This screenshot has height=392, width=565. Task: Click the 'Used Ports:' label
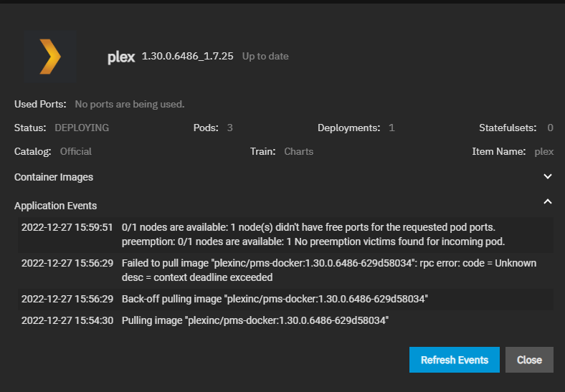click(40, 104)
